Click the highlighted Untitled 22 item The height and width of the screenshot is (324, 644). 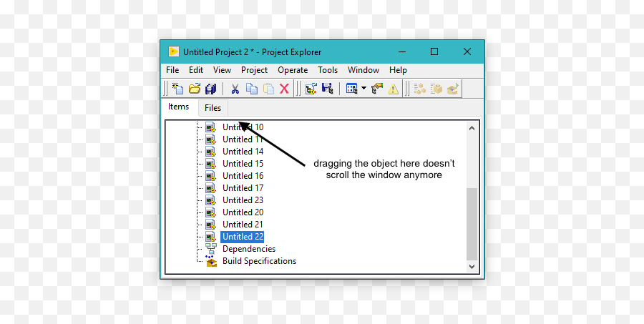tap(243, 237)
